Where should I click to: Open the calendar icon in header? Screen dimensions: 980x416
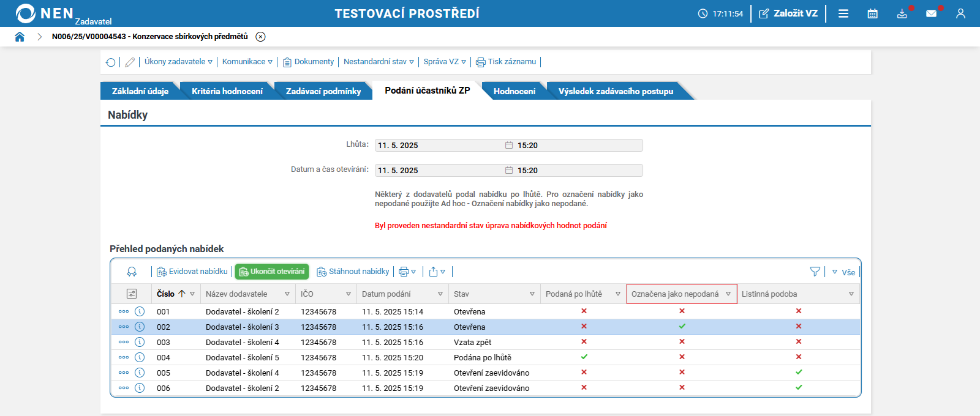(873, 13)
